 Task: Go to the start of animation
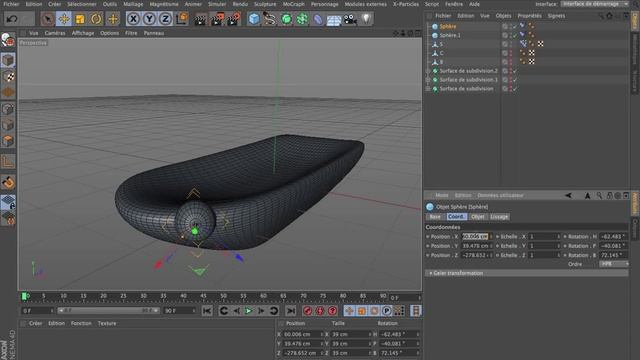tap(207, 311)
